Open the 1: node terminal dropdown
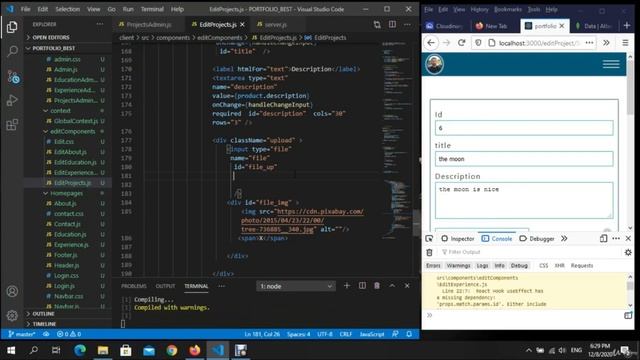This screenshot has width=640, height=360. click(296, 286)
